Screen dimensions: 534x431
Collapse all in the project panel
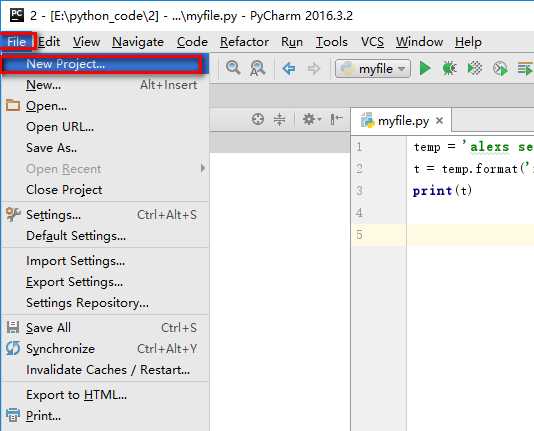[279, 119]
